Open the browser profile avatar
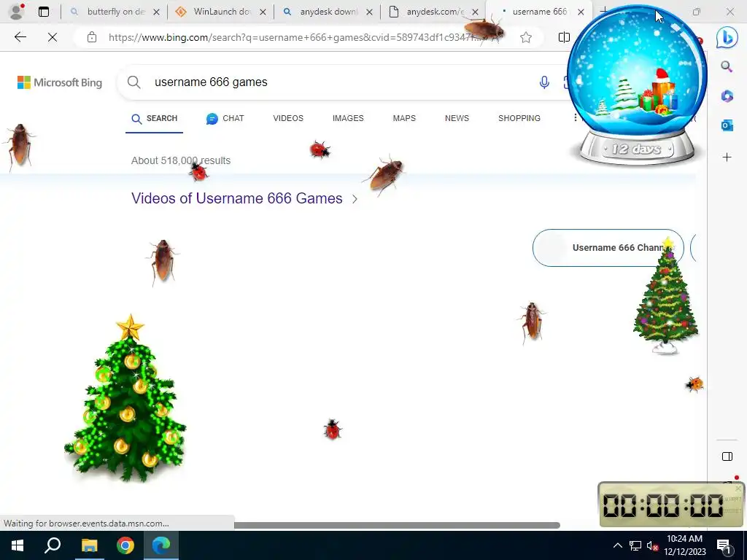The image size is (747, 560). coord(17,12)
